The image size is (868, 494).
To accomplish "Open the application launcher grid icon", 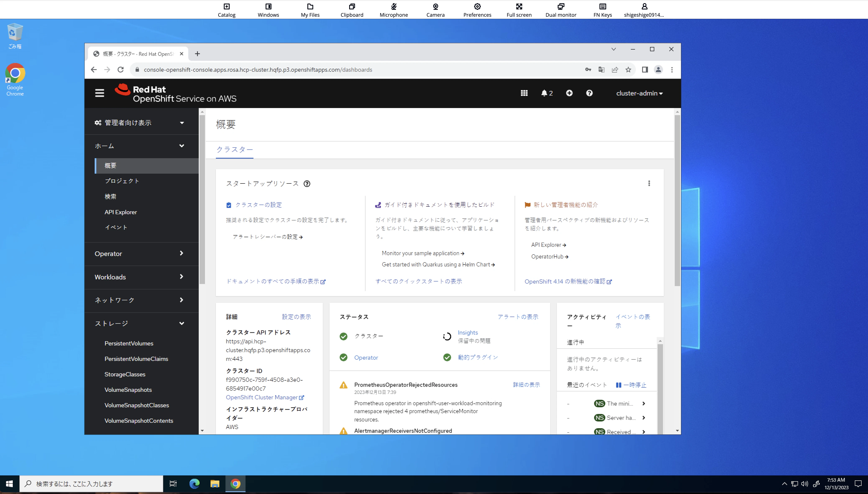I will (x=524, y=93).
